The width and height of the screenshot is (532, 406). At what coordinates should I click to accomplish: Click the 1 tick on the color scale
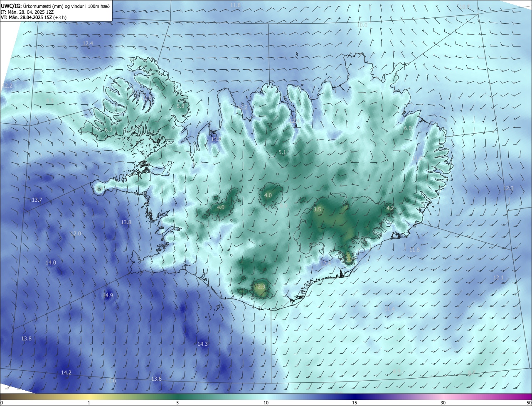pos(89,403)
